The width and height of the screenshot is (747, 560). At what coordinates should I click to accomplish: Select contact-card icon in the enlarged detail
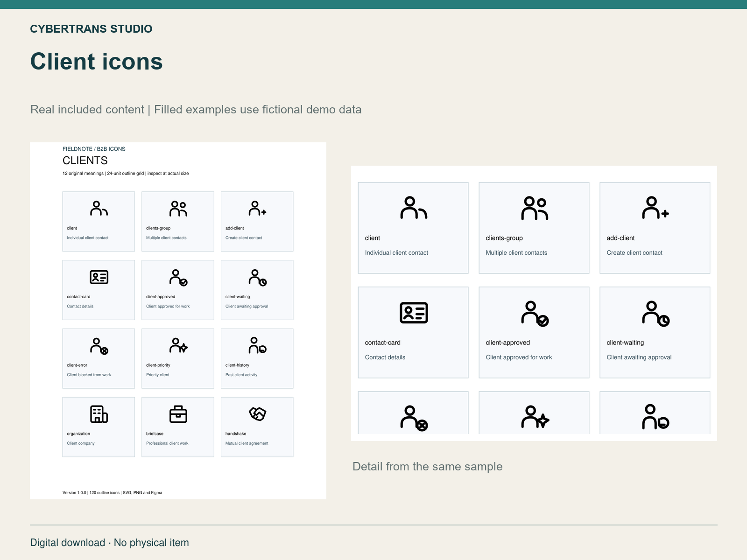tap(414, 313)
